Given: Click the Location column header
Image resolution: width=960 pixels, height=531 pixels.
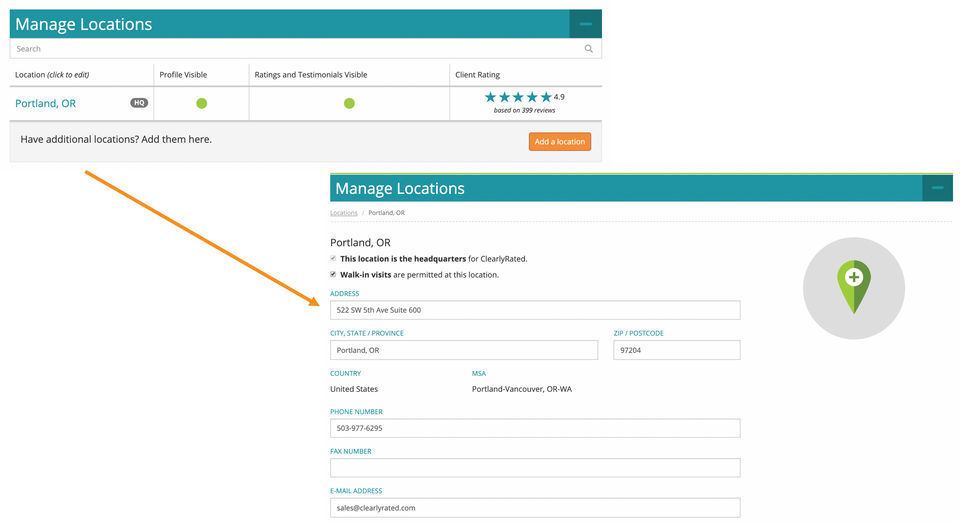Looking at the screenshot, I should pos(52,75).
